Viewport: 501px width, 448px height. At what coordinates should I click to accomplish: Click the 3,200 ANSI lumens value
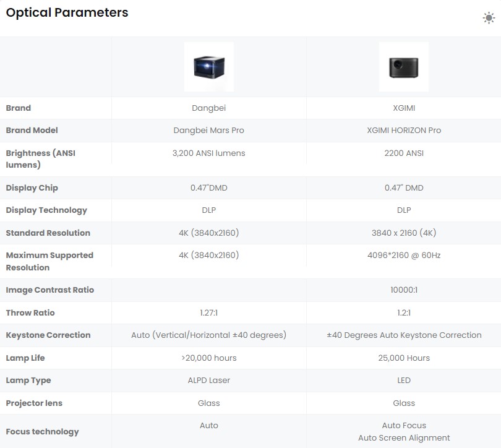coord(209,153)
